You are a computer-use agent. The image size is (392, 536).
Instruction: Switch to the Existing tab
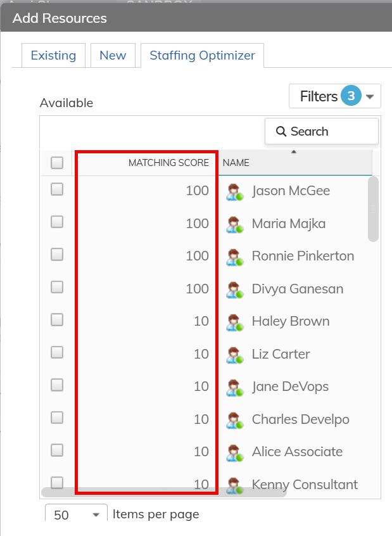pos(53,56)
